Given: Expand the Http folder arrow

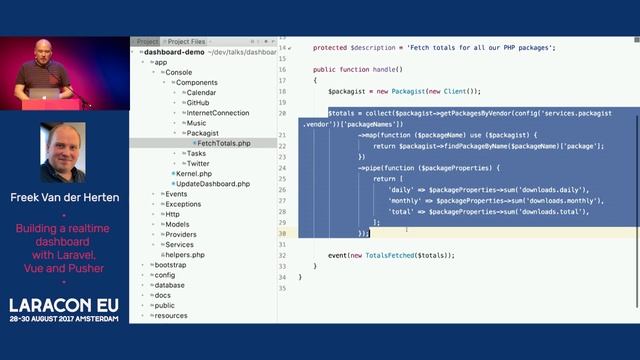Looking at the screenshot, I should coord(153,214).
